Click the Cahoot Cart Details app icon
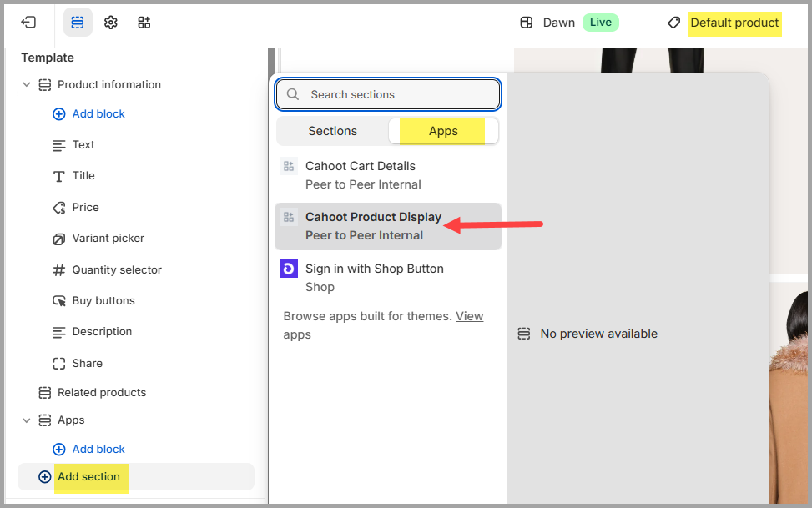812x508 pixels. tap(289, 166)
